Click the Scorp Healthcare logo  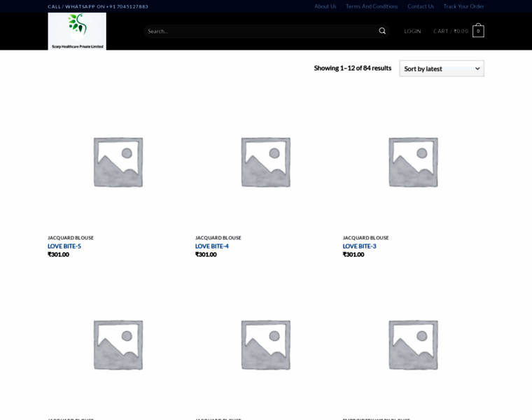(x=77, y=31)
